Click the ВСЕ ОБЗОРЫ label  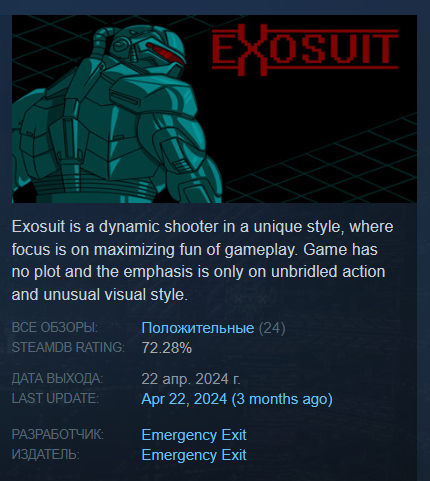point(55,328)
